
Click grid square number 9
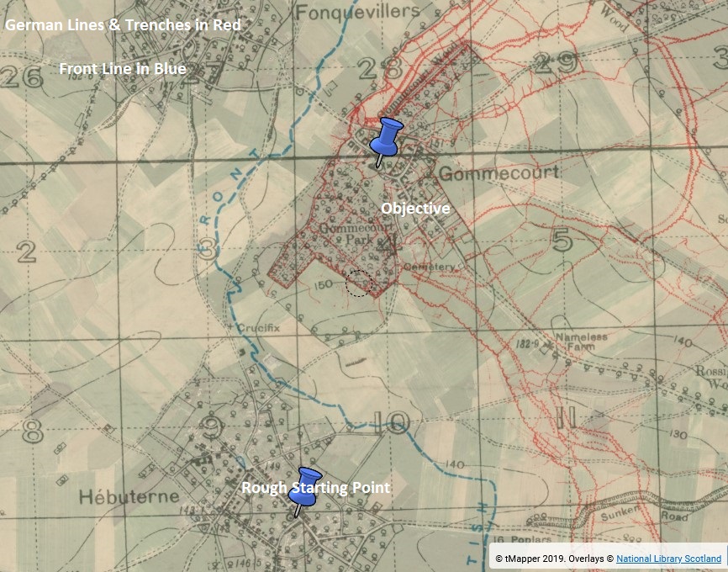coord(212,428)
